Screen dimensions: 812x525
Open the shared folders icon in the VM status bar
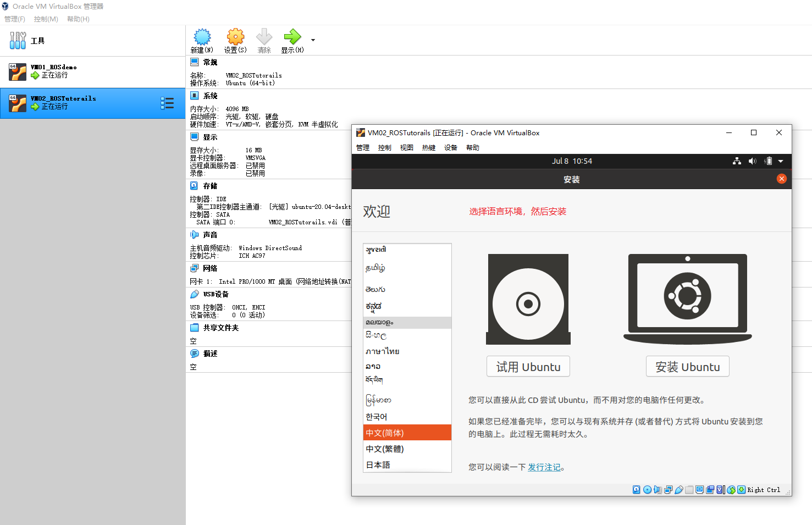point(689,489)
